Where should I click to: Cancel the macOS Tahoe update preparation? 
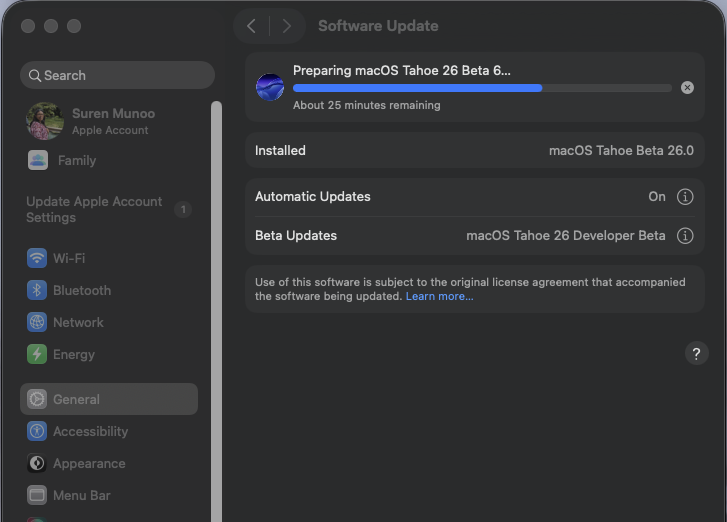tap(687, 88)
